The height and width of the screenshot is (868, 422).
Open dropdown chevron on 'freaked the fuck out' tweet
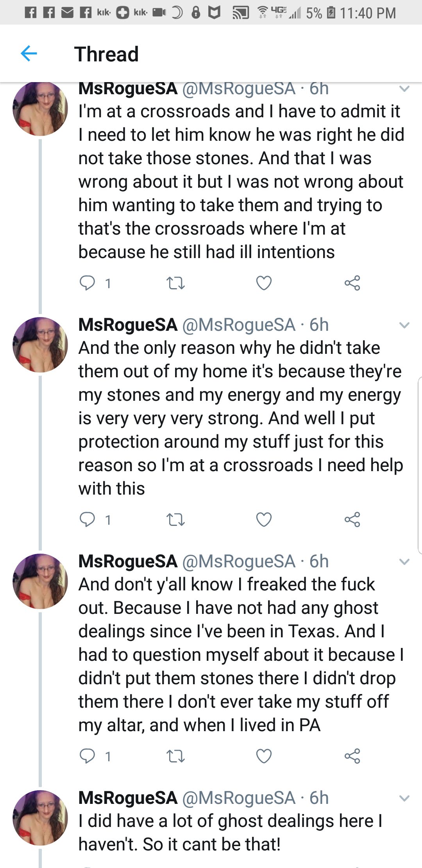pyautogui.click(x=404, y=561)
